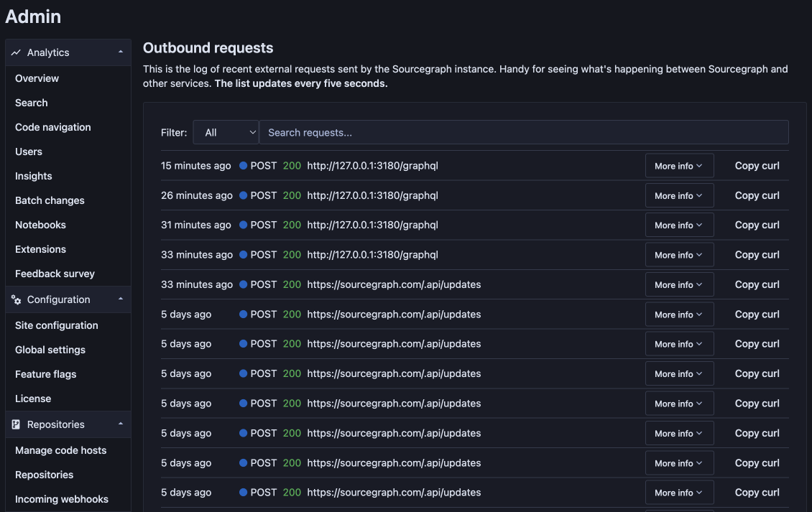Click the '15 minutes ago' timestamp

[195, 166]
